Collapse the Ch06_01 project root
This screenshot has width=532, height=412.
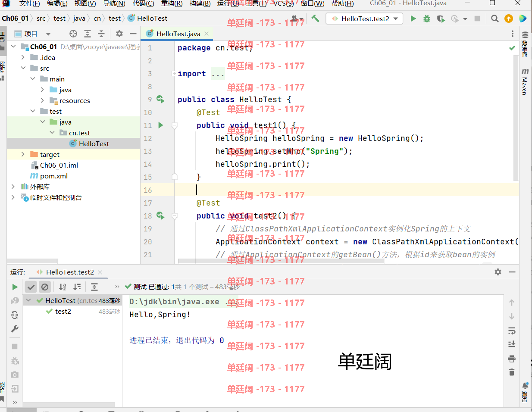coord(13,47)
